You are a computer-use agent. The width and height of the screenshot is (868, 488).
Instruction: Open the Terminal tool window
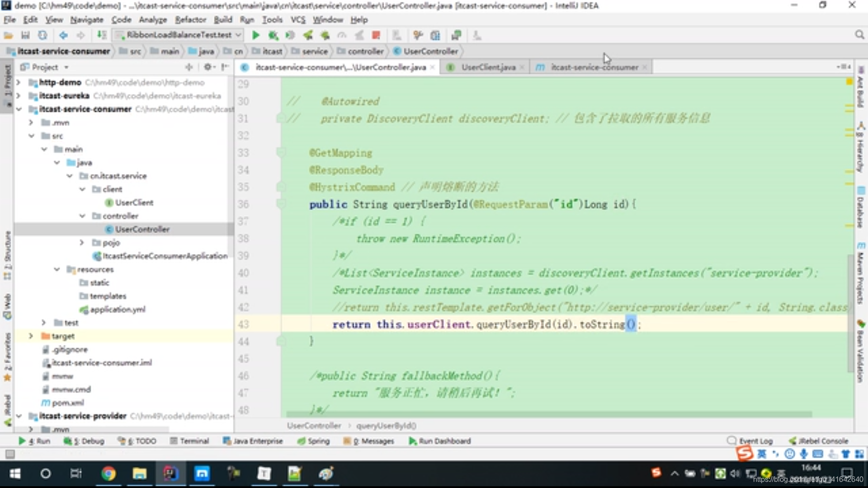[189, 441]
